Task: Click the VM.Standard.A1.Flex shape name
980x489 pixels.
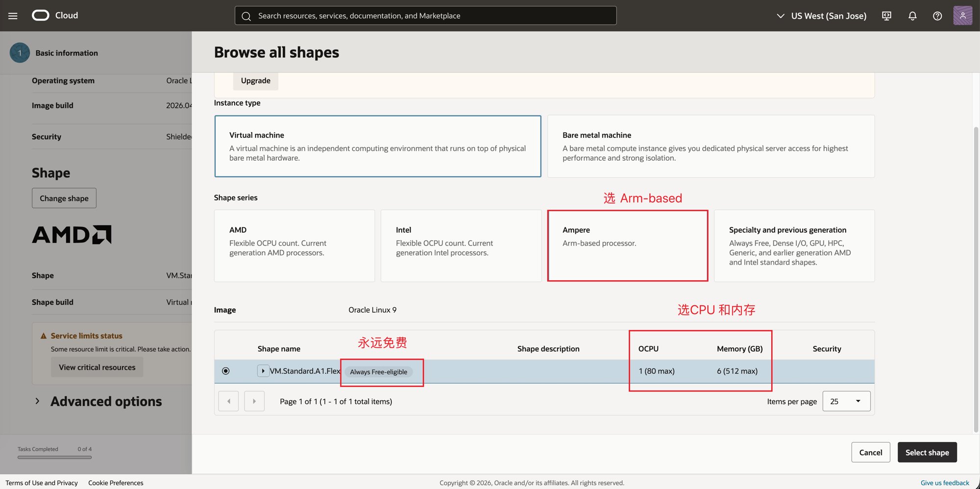Action: 305,371
